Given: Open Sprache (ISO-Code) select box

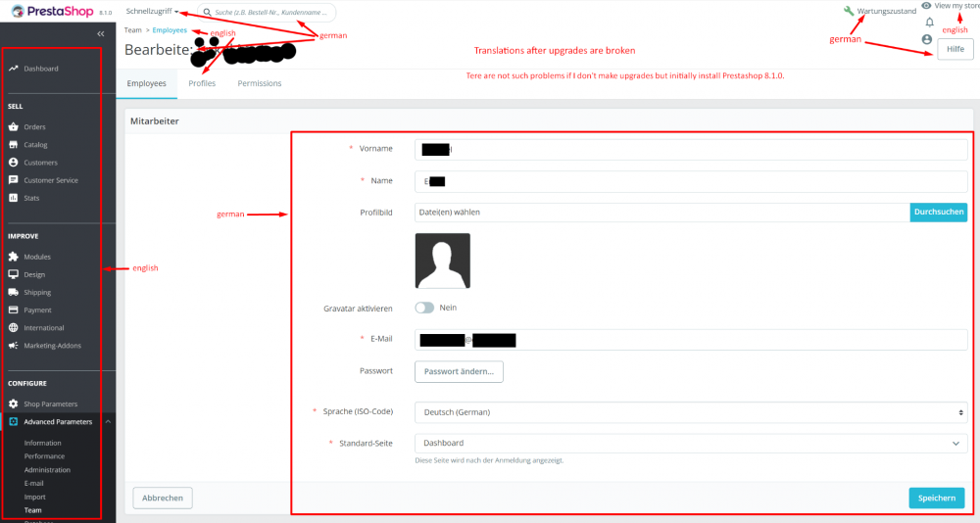Looking at the screenshot, I should click(x=691, y=412).
